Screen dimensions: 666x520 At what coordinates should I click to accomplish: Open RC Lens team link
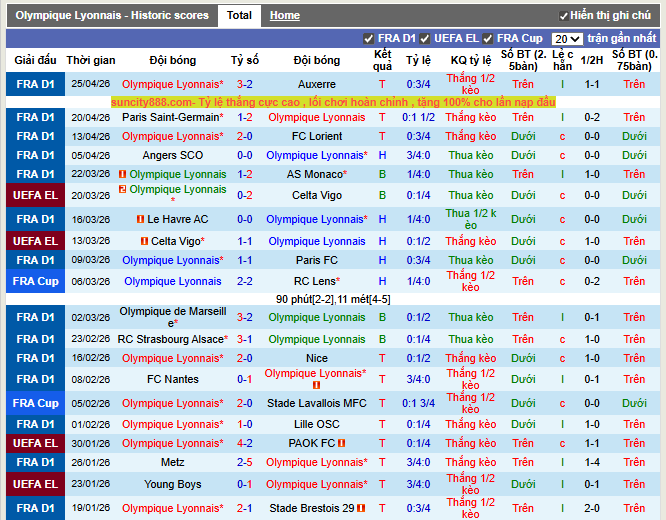(316, 281)
